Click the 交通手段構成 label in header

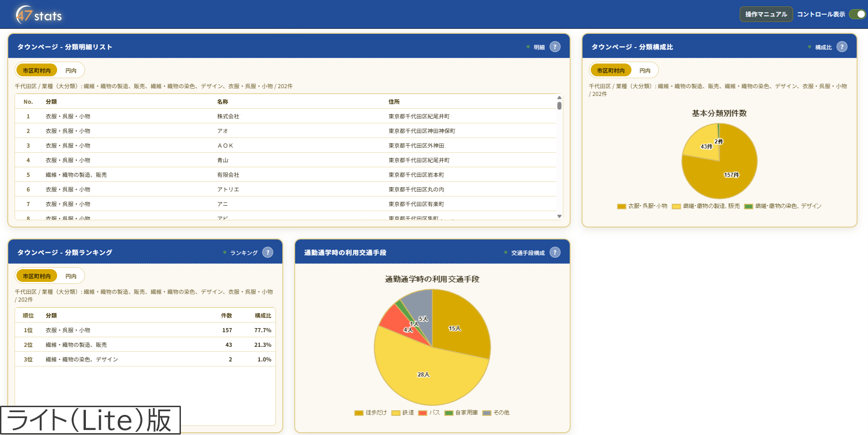click(x=528, y=253)
